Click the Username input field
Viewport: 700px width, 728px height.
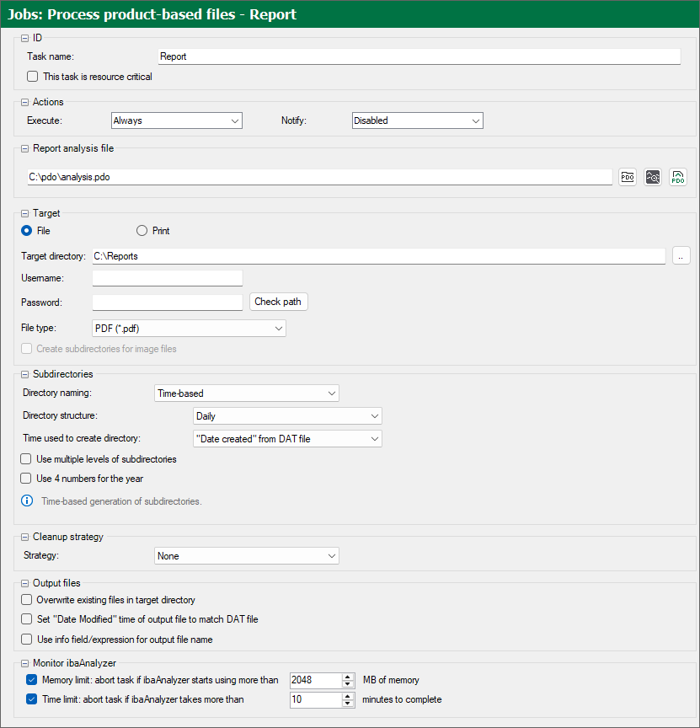pos(168,278)
